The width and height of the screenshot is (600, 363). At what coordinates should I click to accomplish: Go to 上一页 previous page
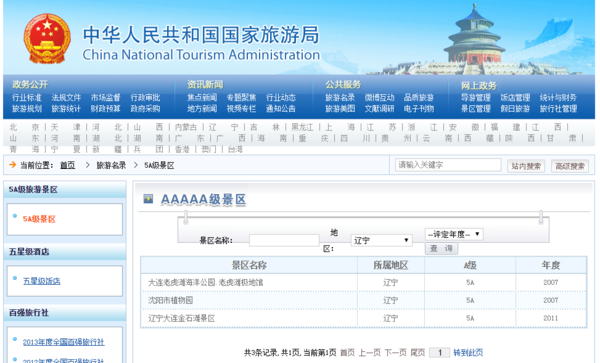click(x=370, y=352)
